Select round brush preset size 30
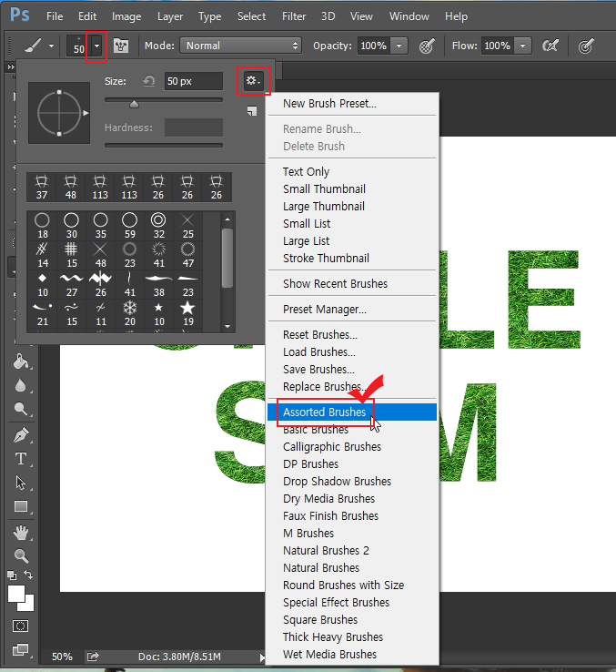The height and width of the screenshot is (672, 616). (x=72, y=226)
